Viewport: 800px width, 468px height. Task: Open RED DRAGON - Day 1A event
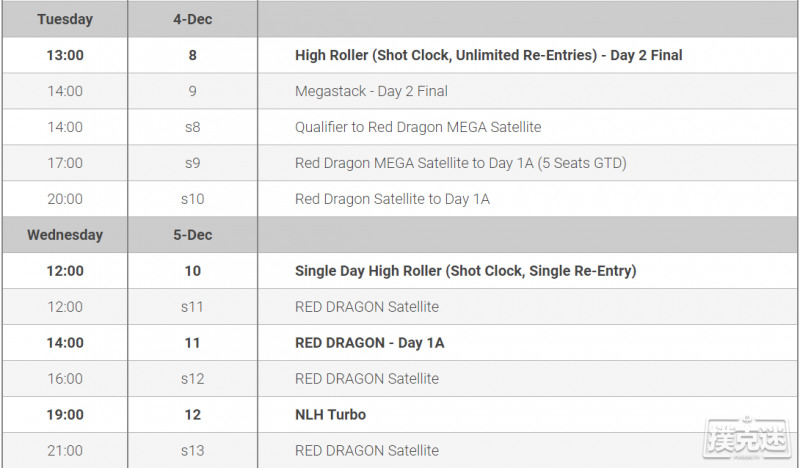coord(369,342)
